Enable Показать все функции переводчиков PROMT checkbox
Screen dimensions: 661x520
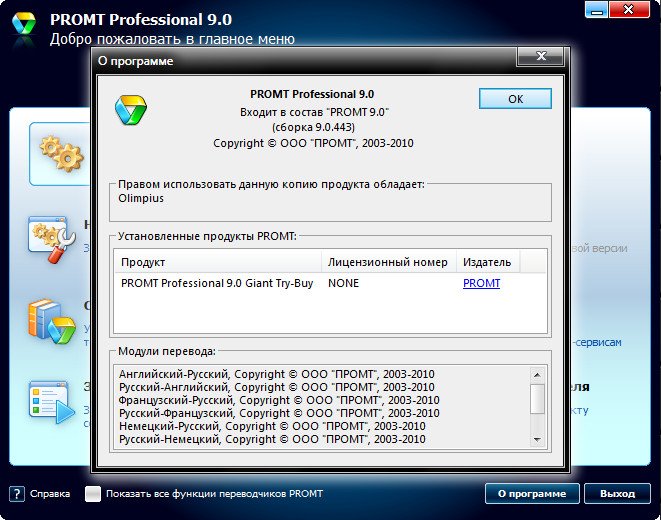[93, 494]
